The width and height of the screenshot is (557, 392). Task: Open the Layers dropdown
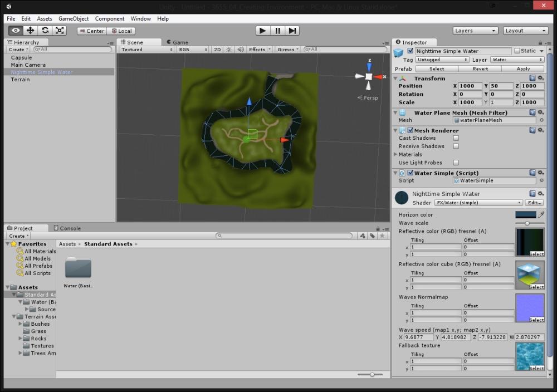pyautogui.click(x=475, y=31)
